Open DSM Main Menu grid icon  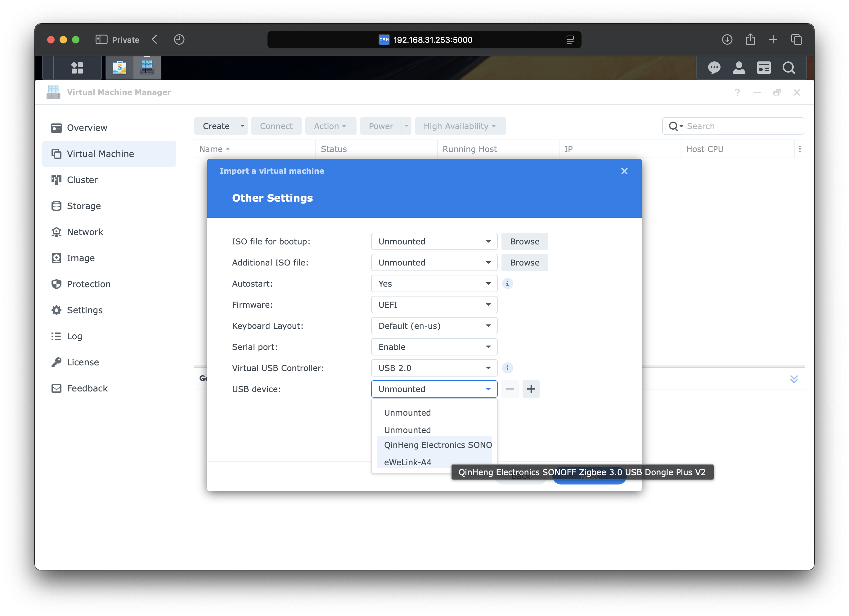click(77, 68)
